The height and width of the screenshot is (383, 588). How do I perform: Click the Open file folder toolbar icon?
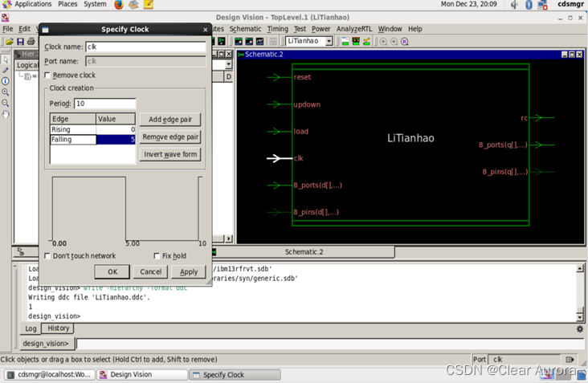(x=10, y=42)
